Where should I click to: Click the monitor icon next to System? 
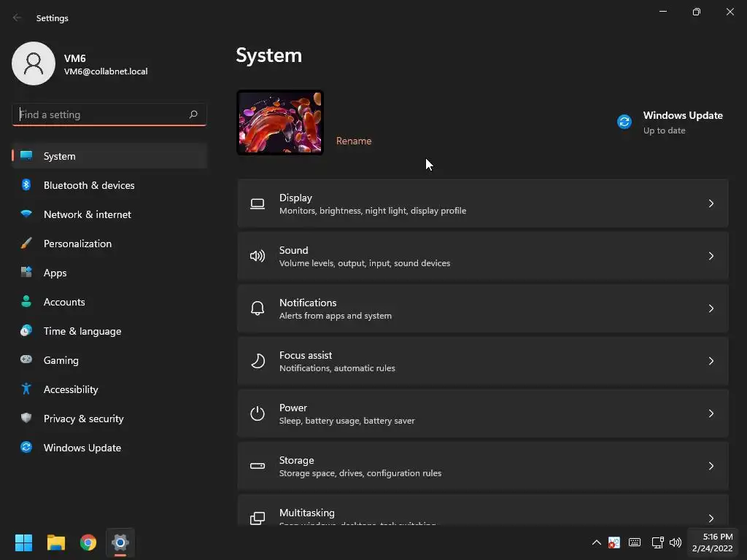26,156
